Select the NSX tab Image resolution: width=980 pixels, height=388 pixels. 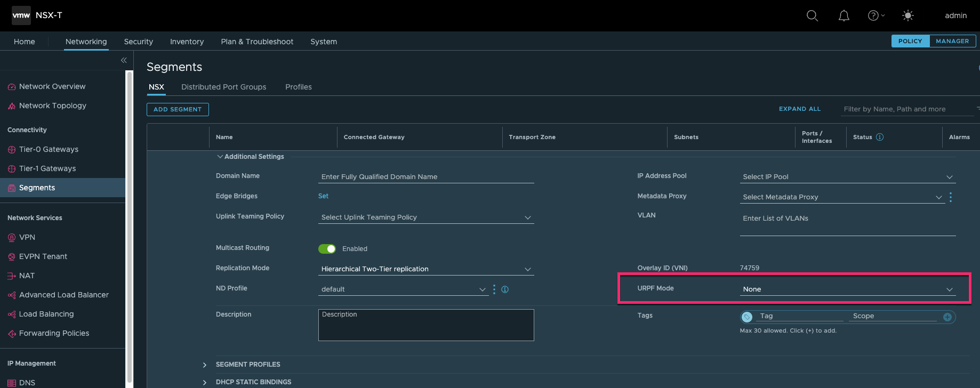(x=156, y=87)
